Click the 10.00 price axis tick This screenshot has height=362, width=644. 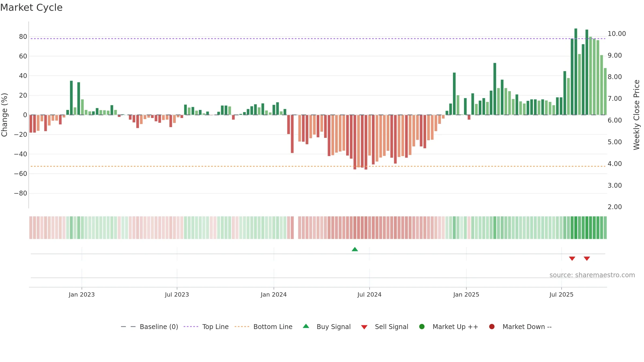point(617,34)
